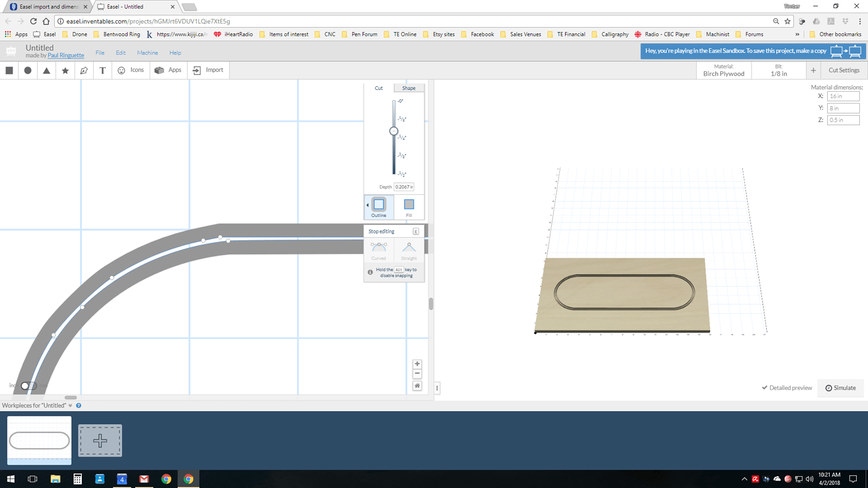
Task: Open the Icons library
Action: (x=130, y=70)
